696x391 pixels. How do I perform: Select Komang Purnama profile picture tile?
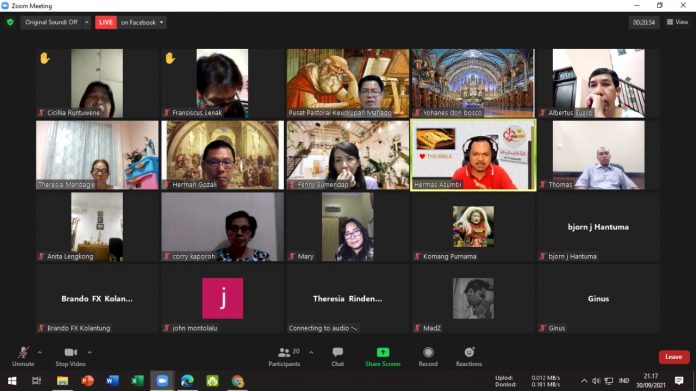[x=473, y=227]
